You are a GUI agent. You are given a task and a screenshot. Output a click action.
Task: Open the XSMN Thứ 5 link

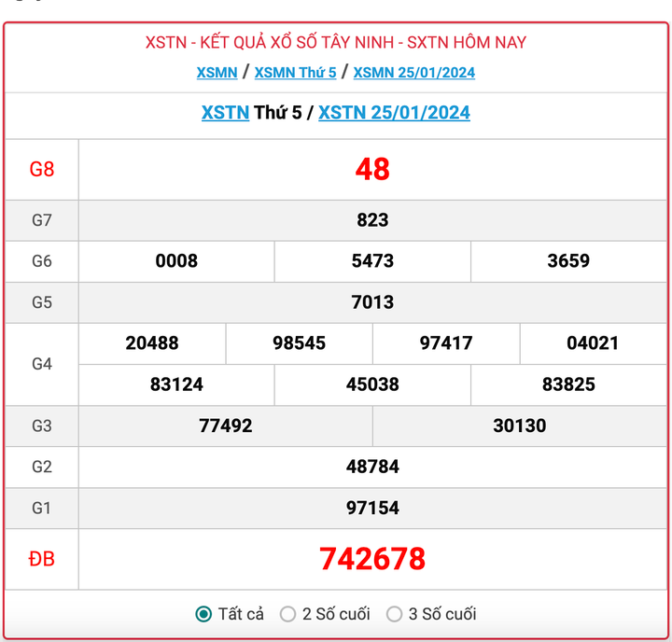point(295,73)
